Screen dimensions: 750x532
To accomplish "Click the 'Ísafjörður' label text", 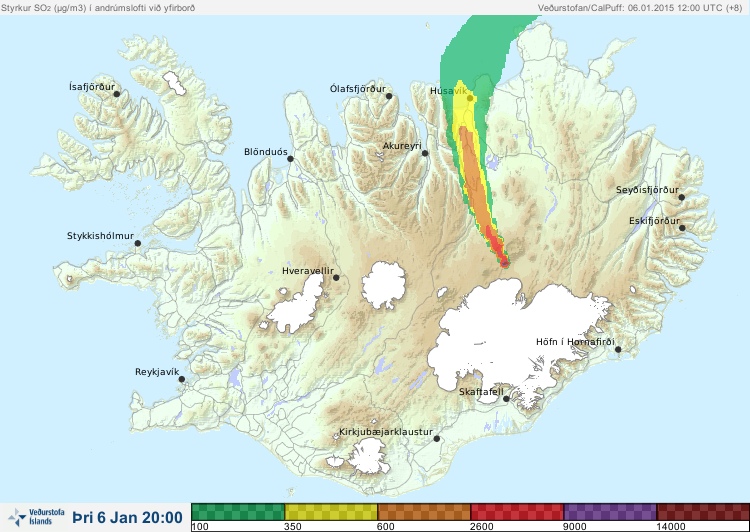I will (92, 87).
